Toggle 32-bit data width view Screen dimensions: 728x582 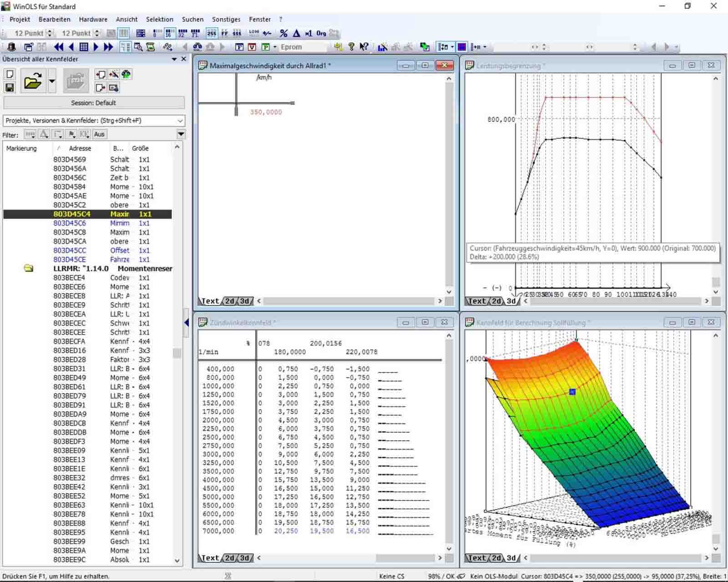[x=182, y=33]
